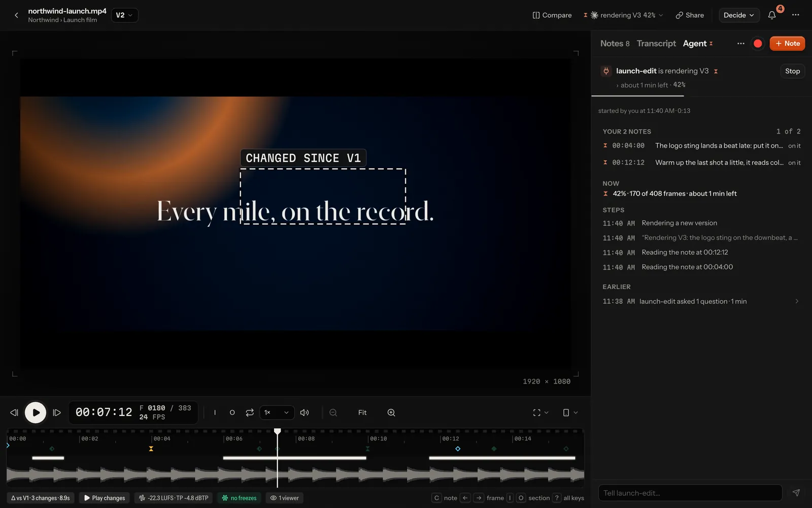This screenshot has width=812, height=508.
Task: Click the red record button
Action: tap(758, 44)
